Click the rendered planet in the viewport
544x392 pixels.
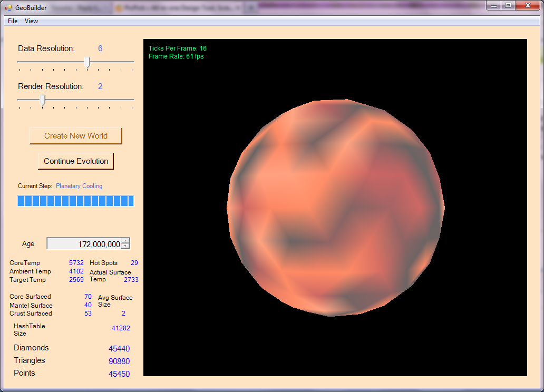pyautogui.click(x=335, y=208)
